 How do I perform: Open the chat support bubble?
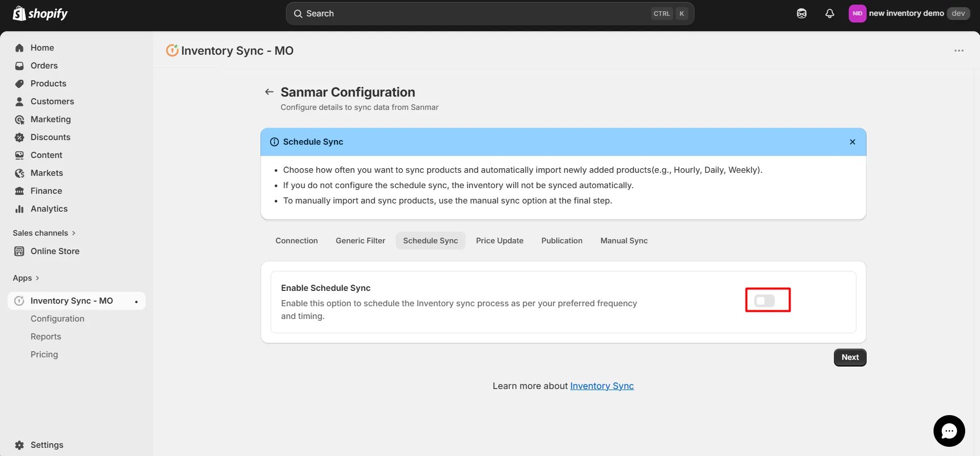pos(949,431)
